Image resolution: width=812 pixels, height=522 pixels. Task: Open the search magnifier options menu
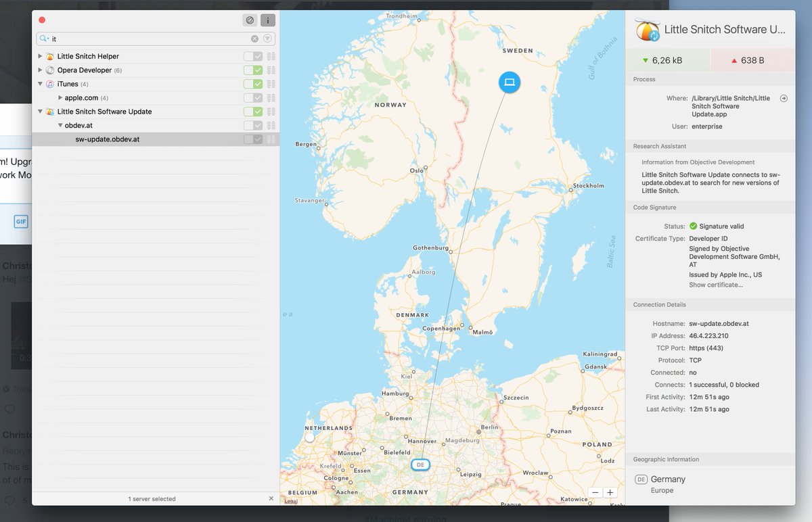pos(44,39)
